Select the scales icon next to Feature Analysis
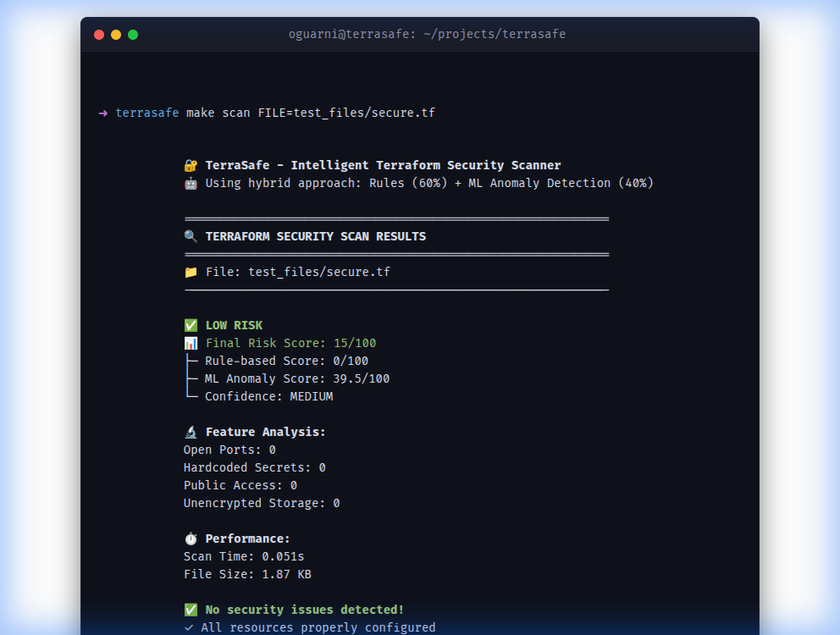Image resolution: width=840 pixels, height=635 pixels. (x=190, y=432)
